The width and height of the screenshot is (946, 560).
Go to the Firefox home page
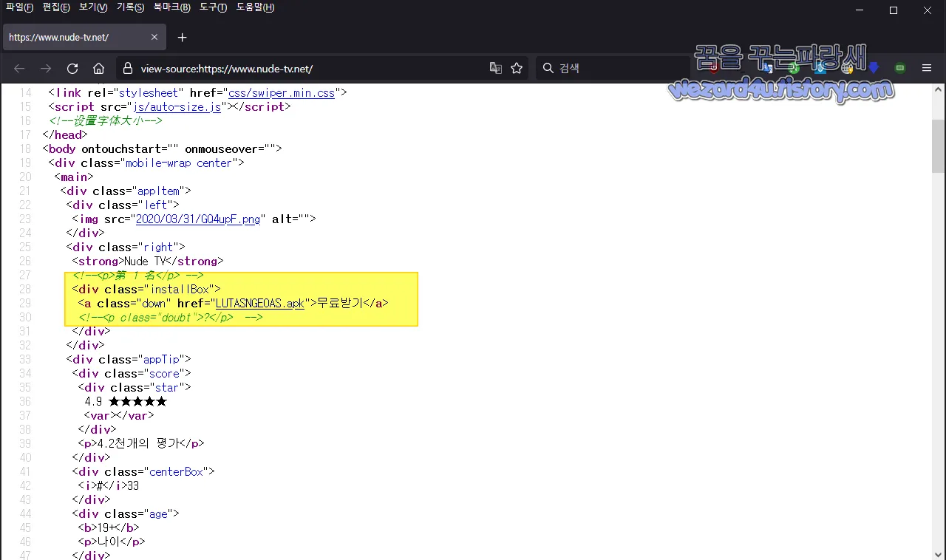click(98, 68)
